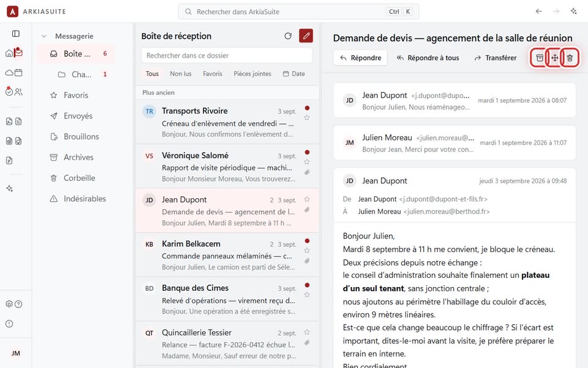Star the Karim Belkacem message
This screenshot has height=368, width=588.
(x=307, y=250)
